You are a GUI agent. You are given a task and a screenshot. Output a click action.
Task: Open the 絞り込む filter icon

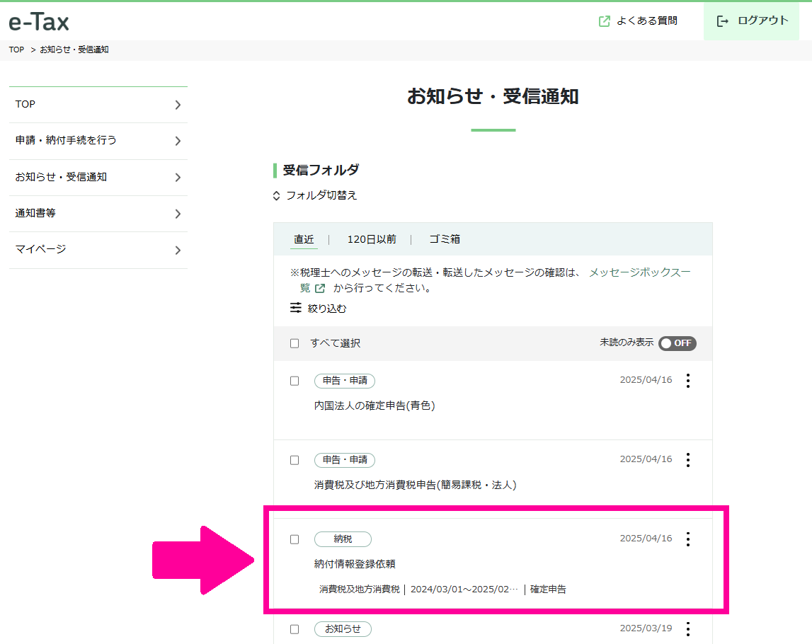click(295, 308)
